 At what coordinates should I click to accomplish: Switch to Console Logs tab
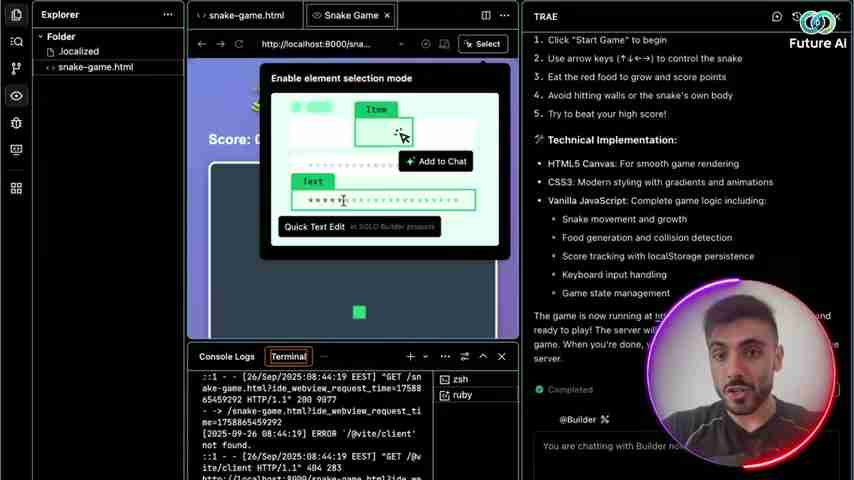[x=227, y=357]
